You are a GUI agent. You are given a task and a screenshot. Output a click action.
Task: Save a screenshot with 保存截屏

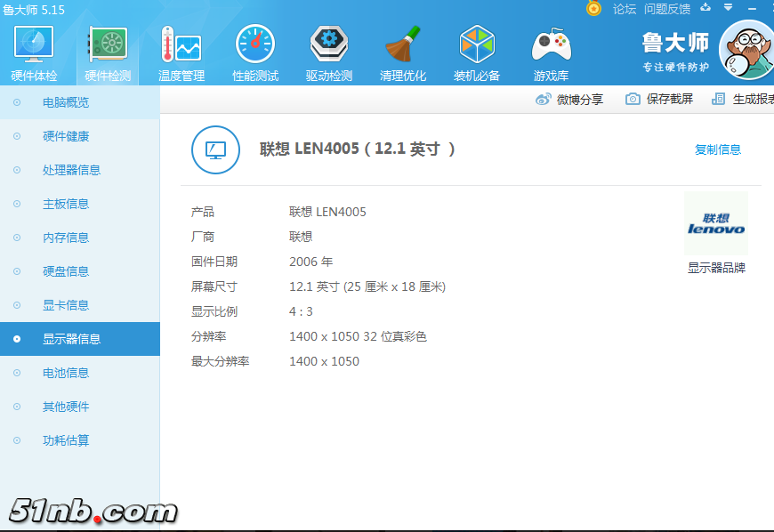pos(659,100)
